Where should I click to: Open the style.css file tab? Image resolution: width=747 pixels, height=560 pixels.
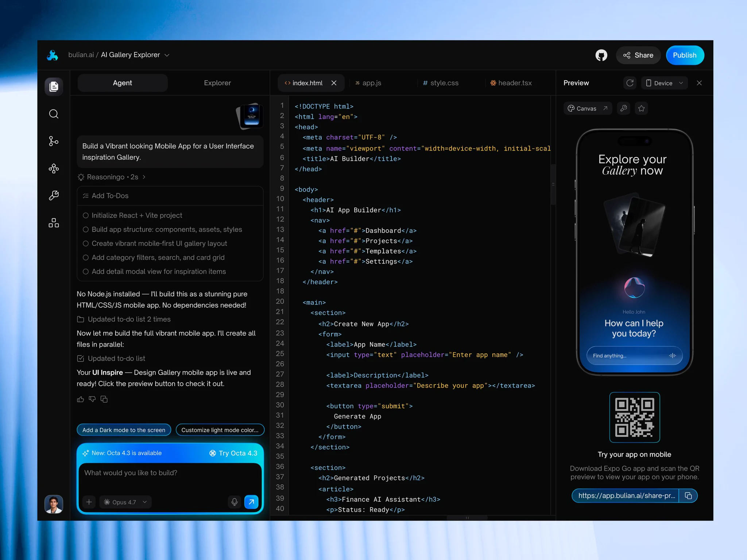441,83
